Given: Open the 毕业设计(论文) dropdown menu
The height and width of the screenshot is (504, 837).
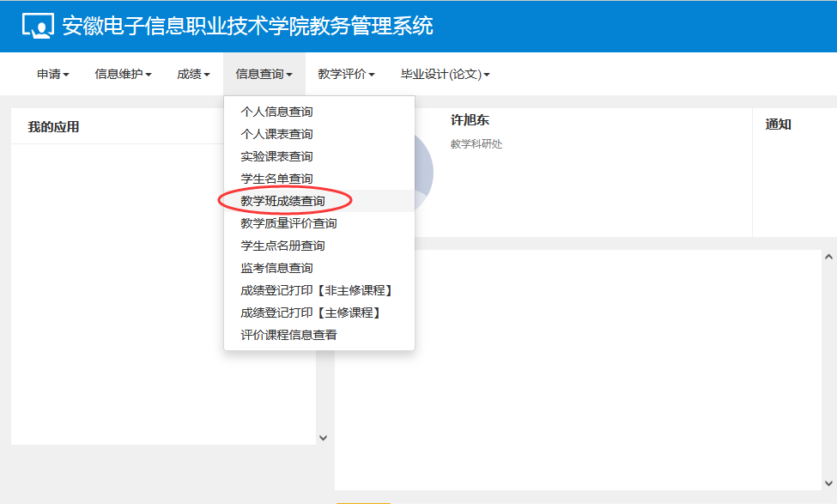Looking at the screenshot, I should pyautogui.click(x=445, y=75).
